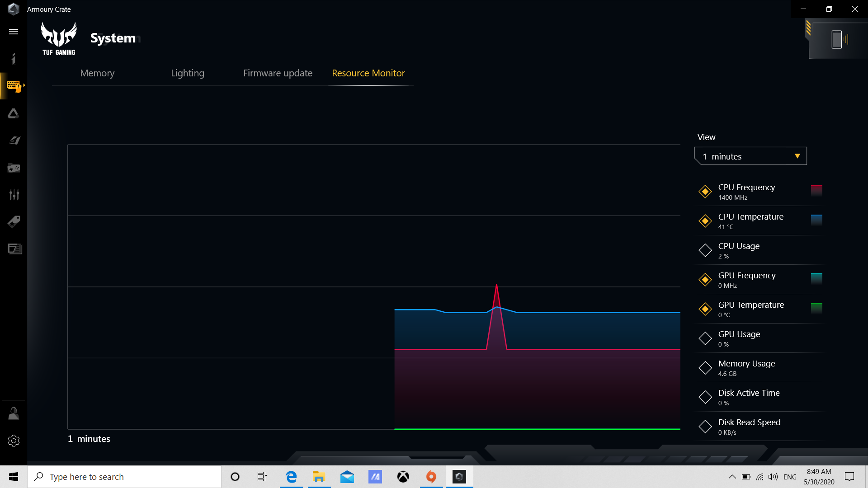Enable Memory Usage graph display
The height and width of the screenshot is (488, 868).
[705, 368]
